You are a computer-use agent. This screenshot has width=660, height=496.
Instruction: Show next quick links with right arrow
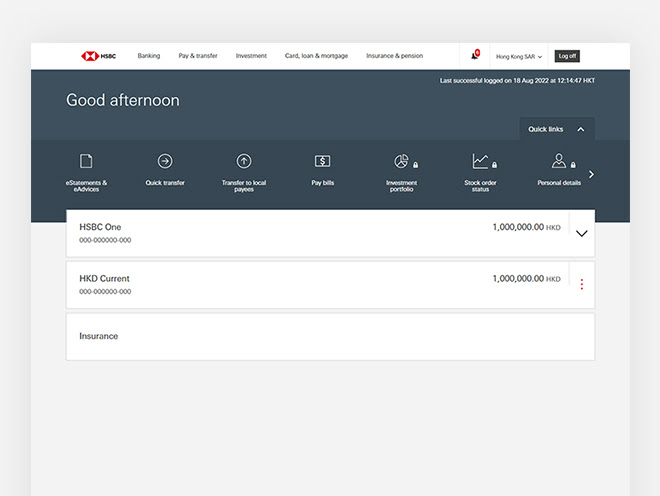click(591, 174)
